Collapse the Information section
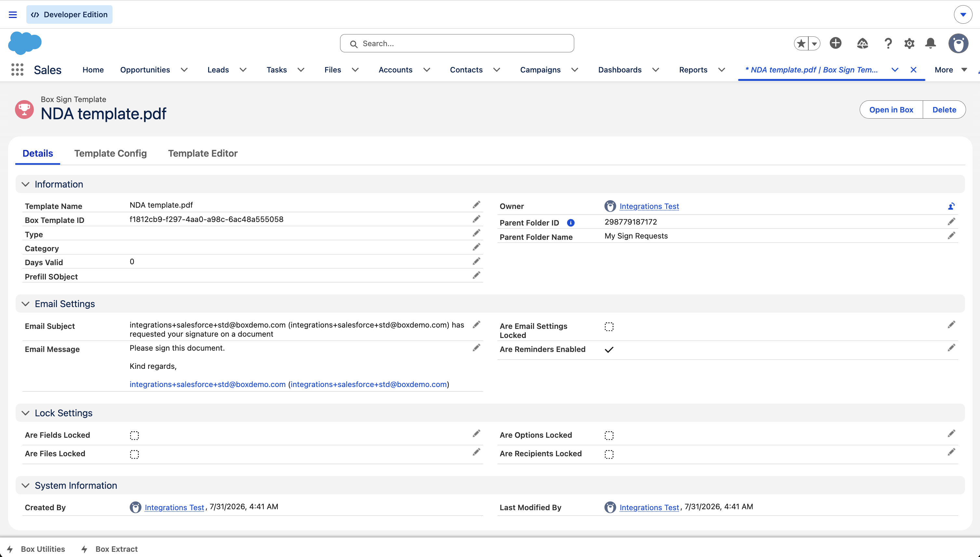Image resolution: width=980 pixels, height=557 pixels. 26,184
